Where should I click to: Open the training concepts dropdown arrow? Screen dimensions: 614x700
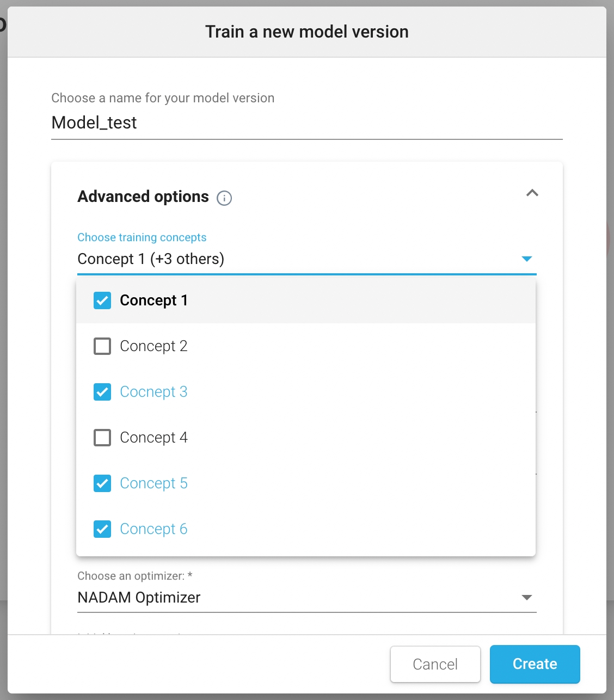coord(526,259)
